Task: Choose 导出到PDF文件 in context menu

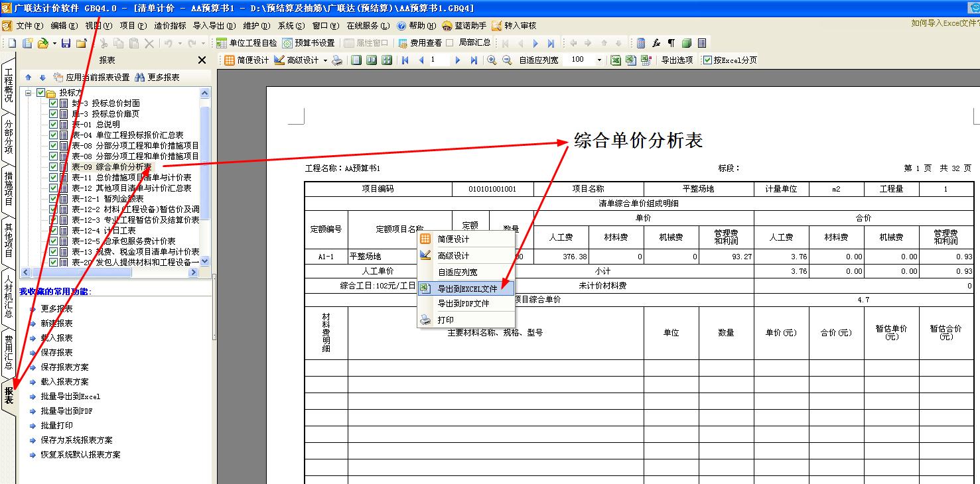Action: [466, 304]
